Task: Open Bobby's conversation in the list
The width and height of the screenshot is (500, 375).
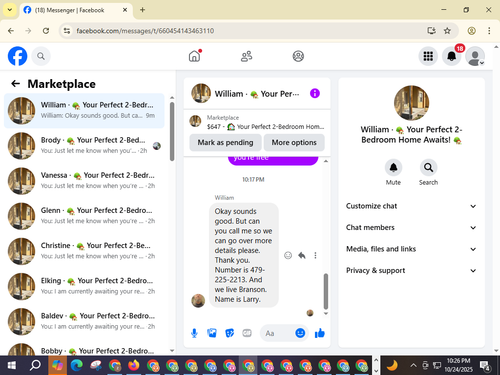Action: click(84, 348)
